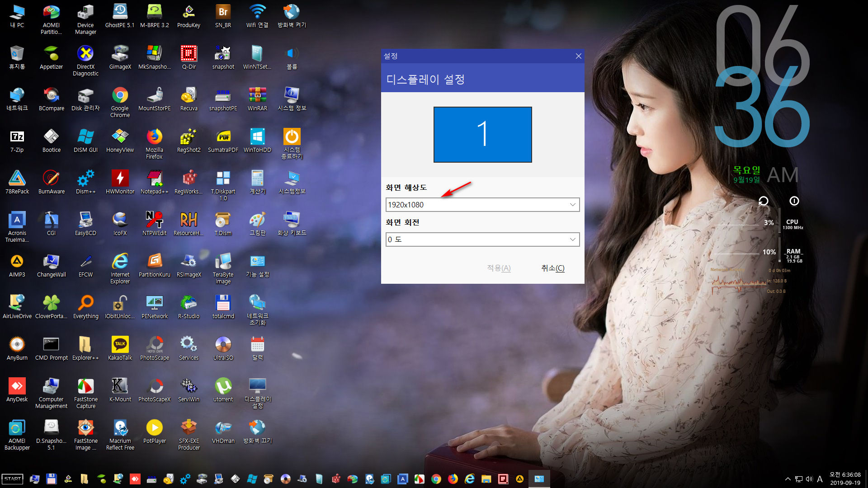Image resolution: width=868 pixels, height=488 pixels.
Task: Show hidden tray icons chevron
Action: pyautogui.click(x=788, y=479)
